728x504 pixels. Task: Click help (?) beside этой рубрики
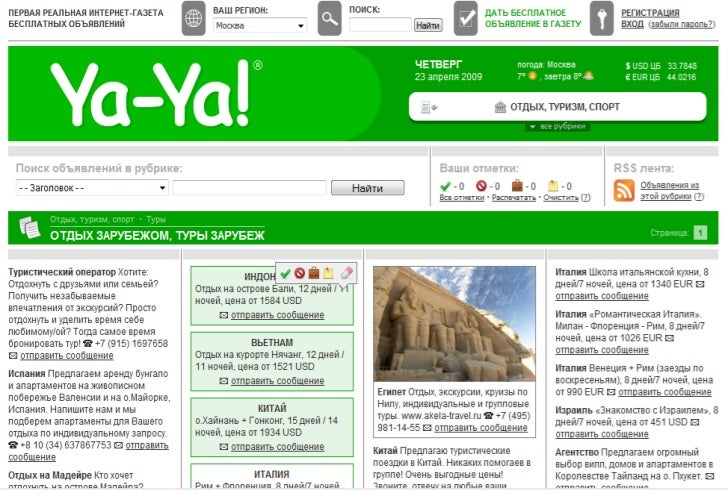[699, 196]
